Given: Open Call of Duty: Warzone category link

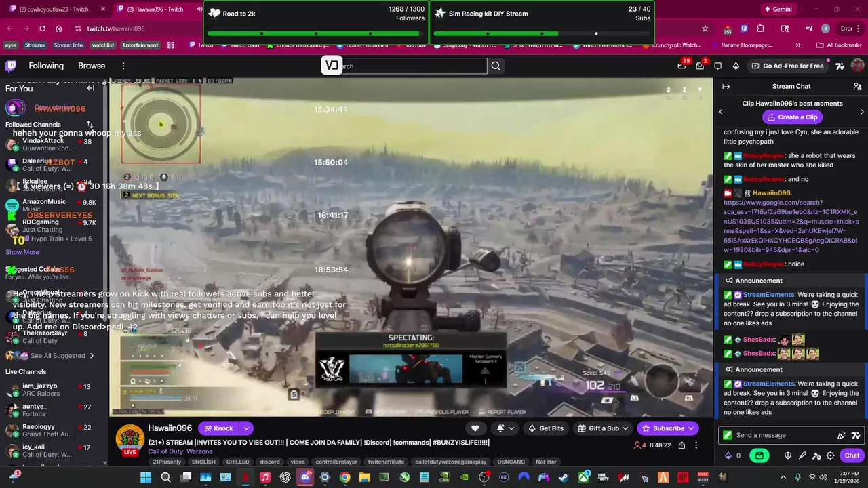Looking at the screenshot, I should pyautogui.click(x=180, y=451).
